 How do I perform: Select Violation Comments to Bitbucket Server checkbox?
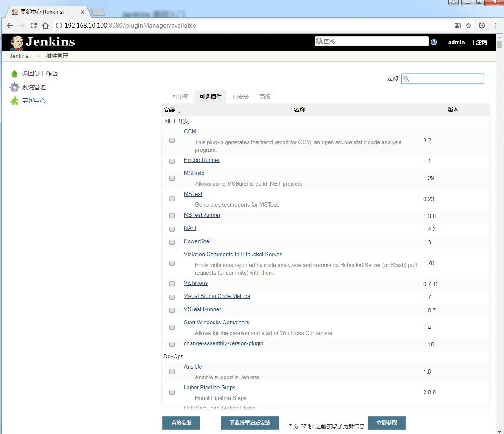[172, 263]
